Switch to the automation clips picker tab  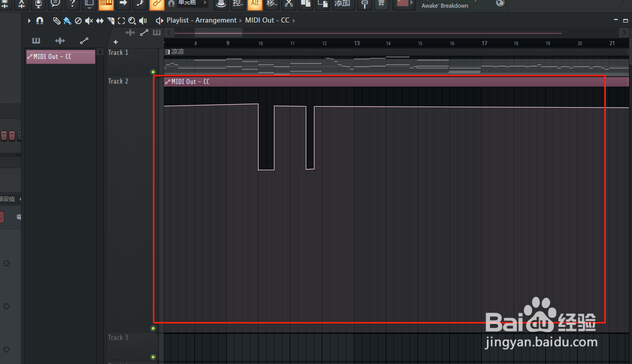coord(84,41)
